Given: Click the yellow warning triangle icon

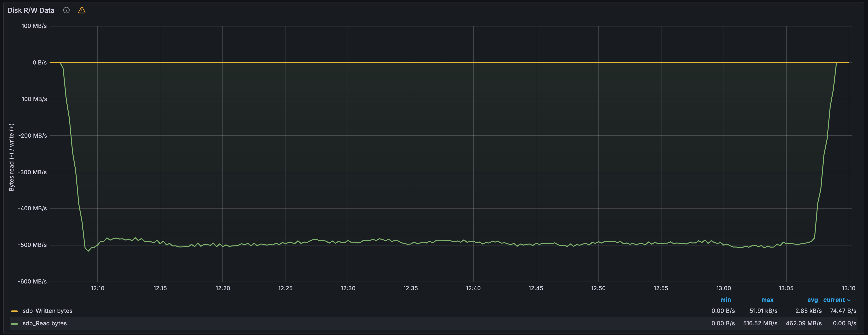Looking at the screenshot, I should 82,10.
